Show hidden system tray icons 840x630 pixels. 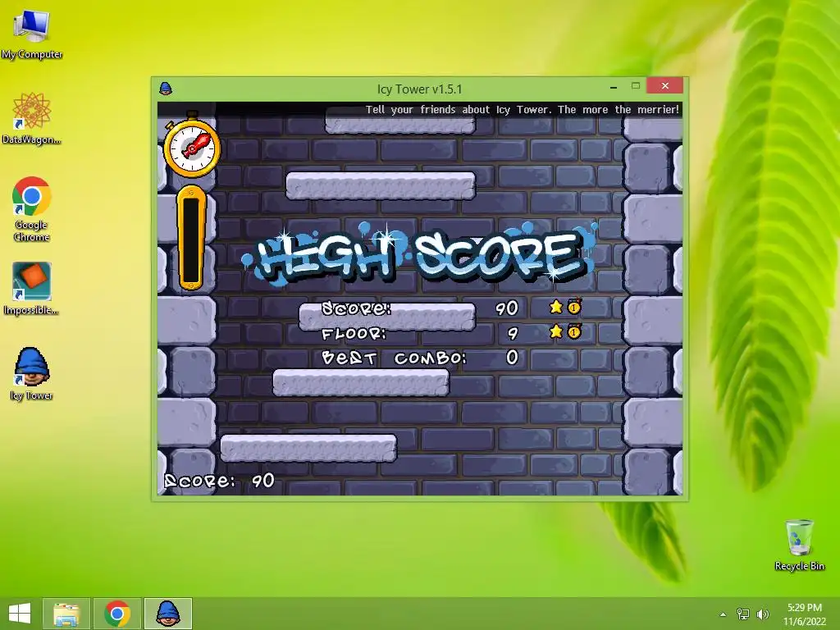click(724, 614)
